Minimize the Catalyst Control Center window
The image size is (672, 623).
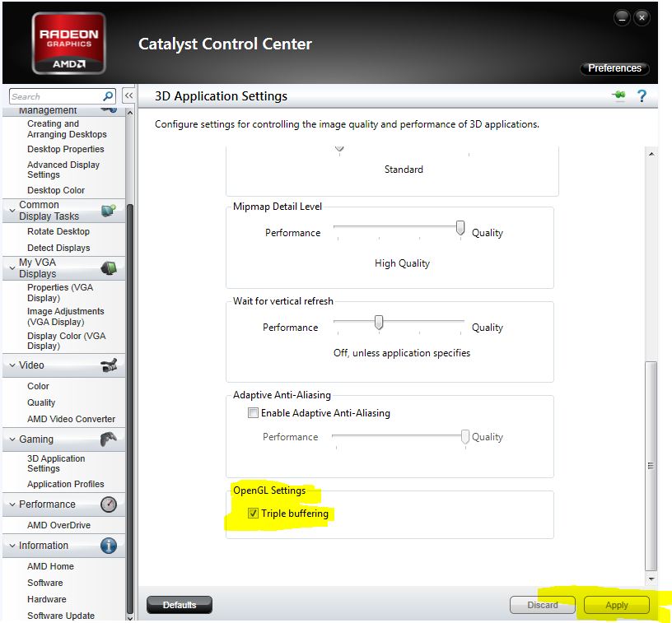pyautogui.click(x=622, y=18)
